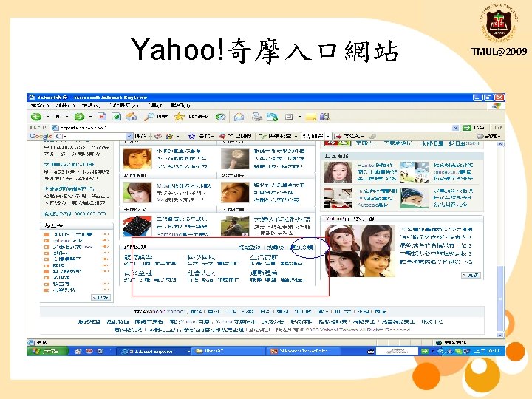Image resolution: width=532 pixels, height=399 pixels.
Task: Click the bookmark star on the Google toolbar
Action: pyautogui.click(x=191, y=137)
